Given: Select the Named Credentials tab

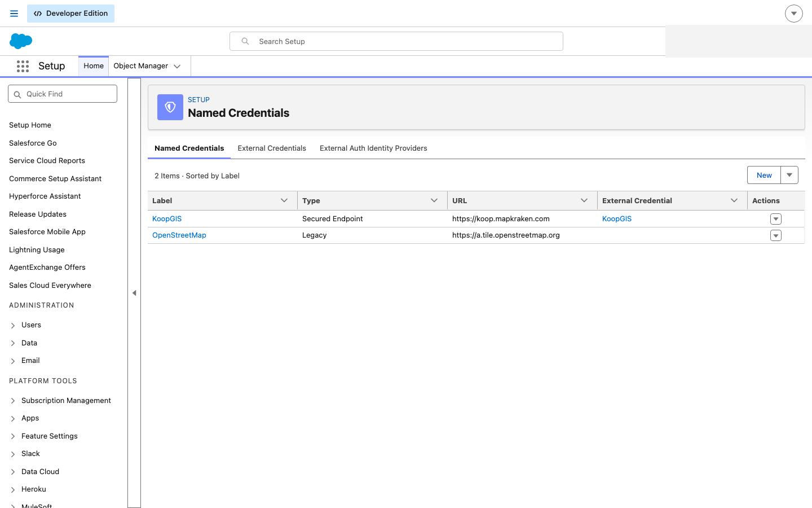Looking at the screenshot, I should (189, 148).
